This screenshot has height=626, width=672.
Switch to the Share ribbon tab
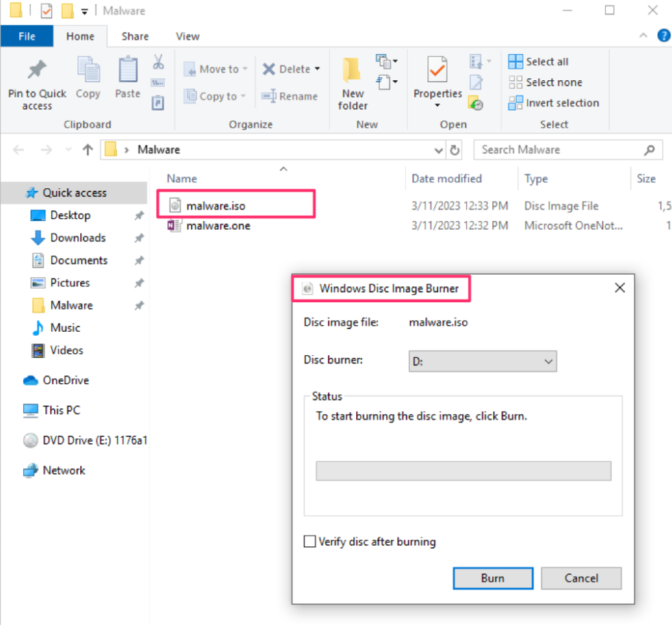[x=135, y=36]
